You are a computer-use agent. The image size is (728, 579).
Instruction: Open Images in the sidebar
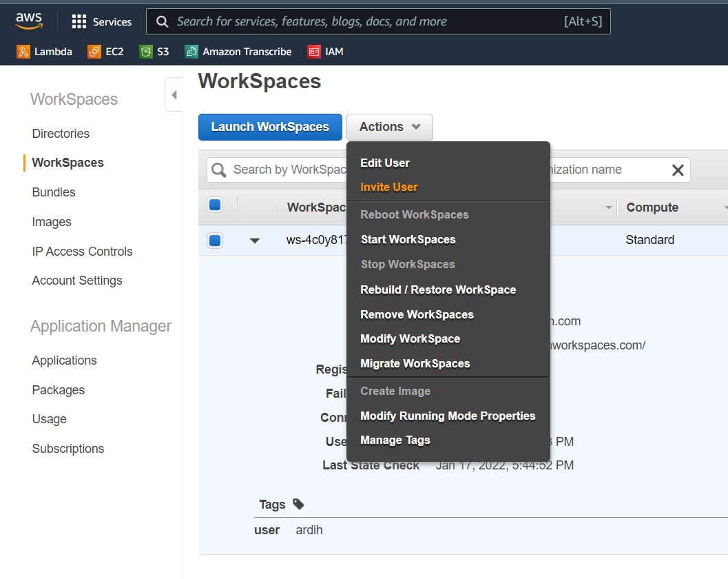point(52,222)
